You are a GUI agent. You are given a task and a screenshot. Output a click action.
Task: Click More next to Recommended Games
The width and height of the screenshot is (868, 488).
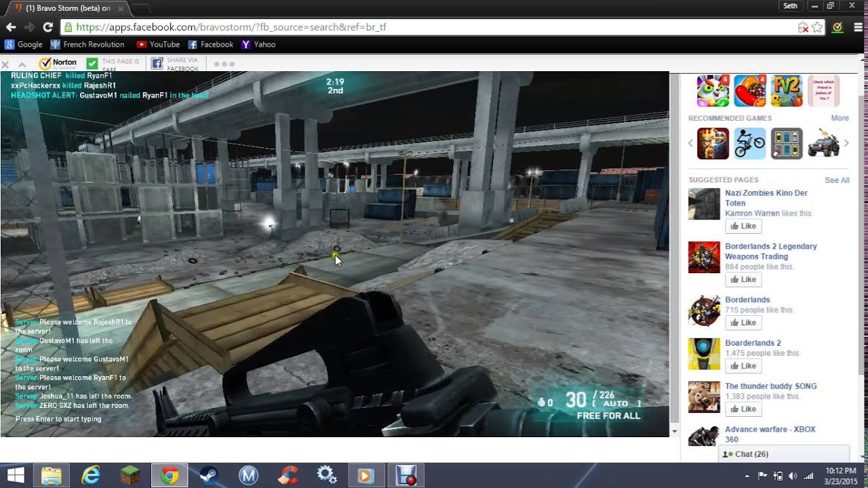tap(840, 118)
